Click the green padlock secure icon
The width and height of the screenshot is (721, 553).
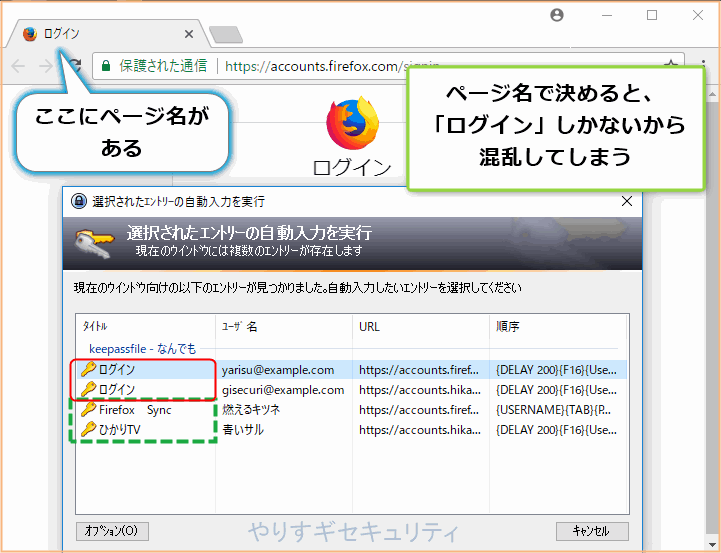106,66
